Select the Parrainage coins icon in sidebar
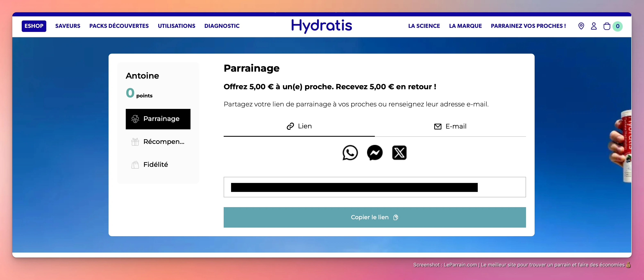This screenshot has width=644, height=280. click(x=135, y=119)
